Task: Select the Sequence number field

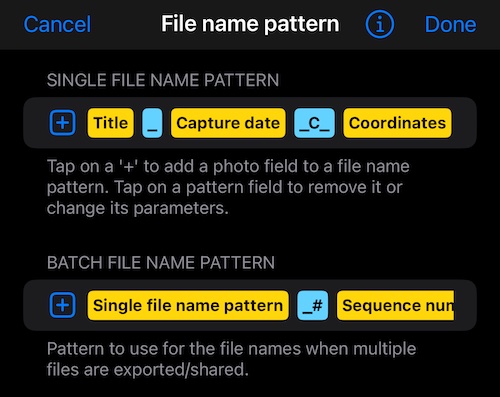Action: click(x=395, y=305)
